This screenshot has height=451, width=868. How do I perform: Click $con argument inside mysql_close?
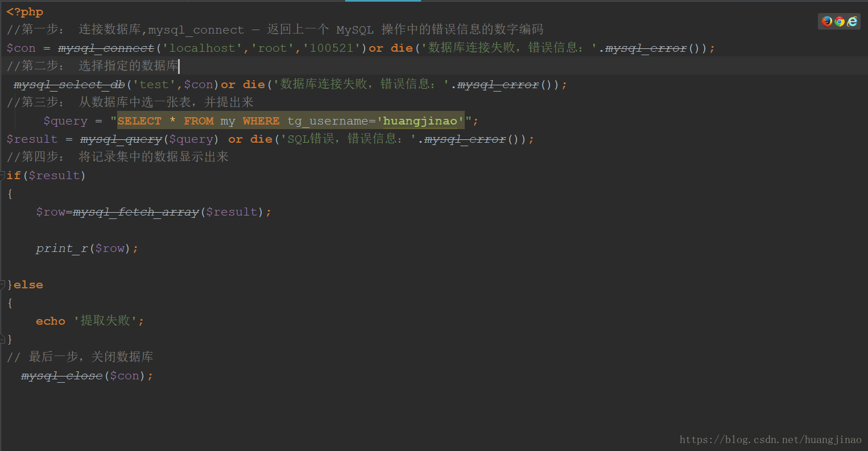tap(125, 376)
